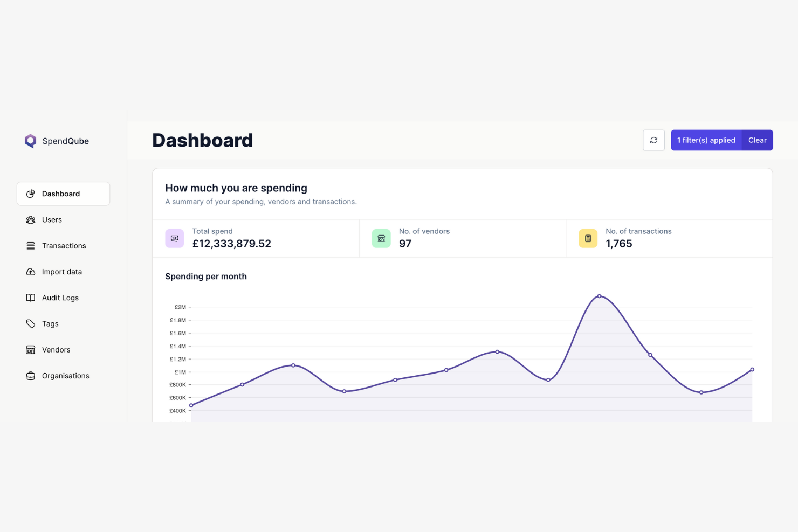Viewport: 798px width, 532px height.
Task: Click the first data point on spending line
Action: (x=191, y=405)
